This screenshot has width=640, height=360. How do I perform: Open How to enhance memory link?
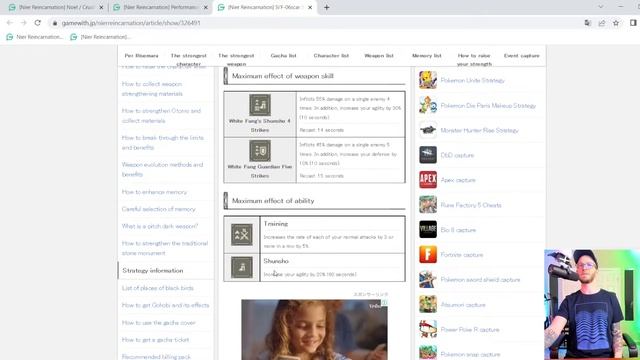(154, 192)
